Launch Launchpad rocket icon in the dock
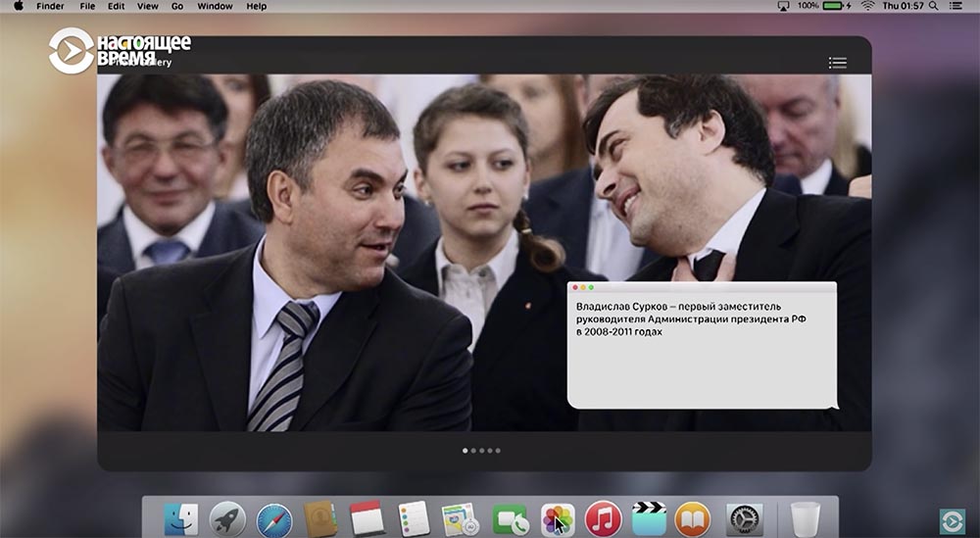 (227, 519)
